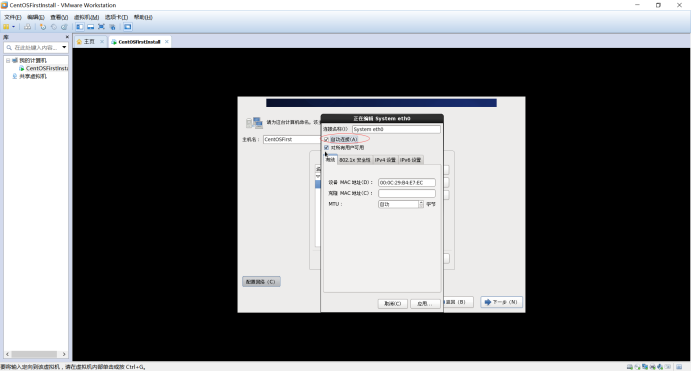Image resolution: width=692 pixels, height=371 pixels.
Task: Open the snapshot manager toolbar icon
Action: coord(64,27)
